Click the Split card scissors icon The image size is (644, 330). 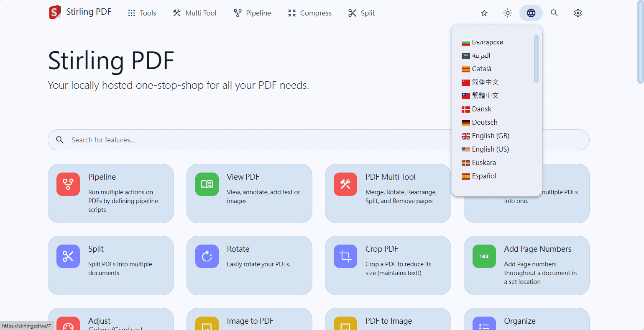point(68,256)
